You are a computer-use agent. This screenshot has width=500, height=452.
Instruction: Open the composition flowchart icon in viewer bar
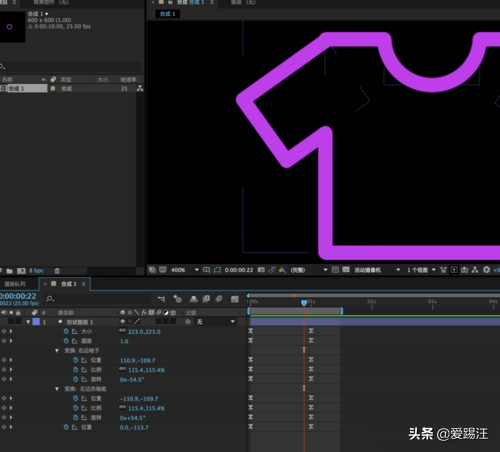[475, 270]
